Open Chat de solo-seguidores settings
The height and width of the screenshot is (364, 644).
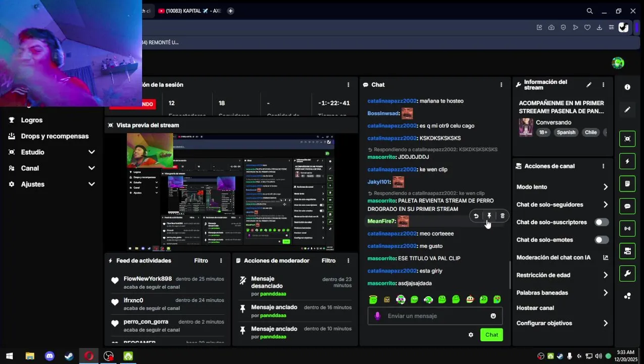pos(562,205)
